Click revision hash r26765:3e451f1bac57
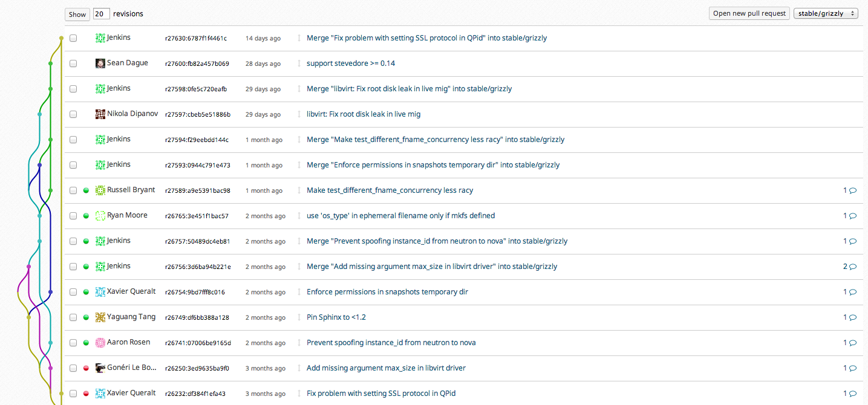Image resolution: width=868 pixels, height=405 pixels. (x=197, y=216)
